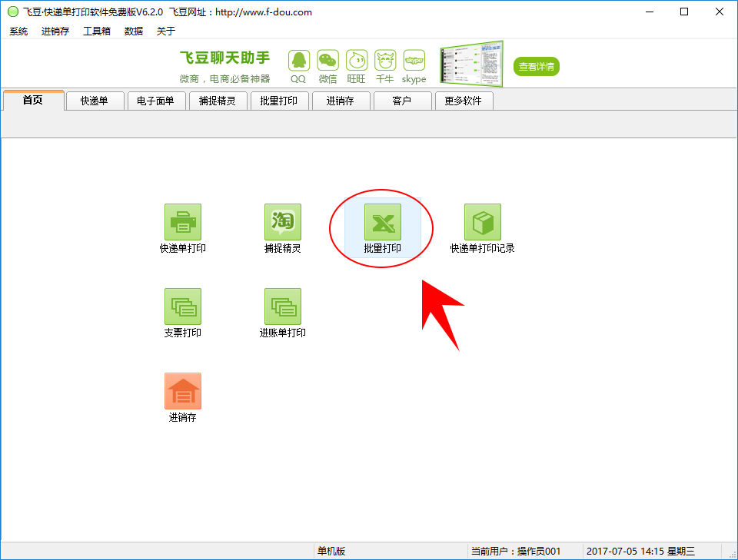This screenshot has height=560, width=738.
Task: Click the 查看详情 button
Action: point(536,66)
